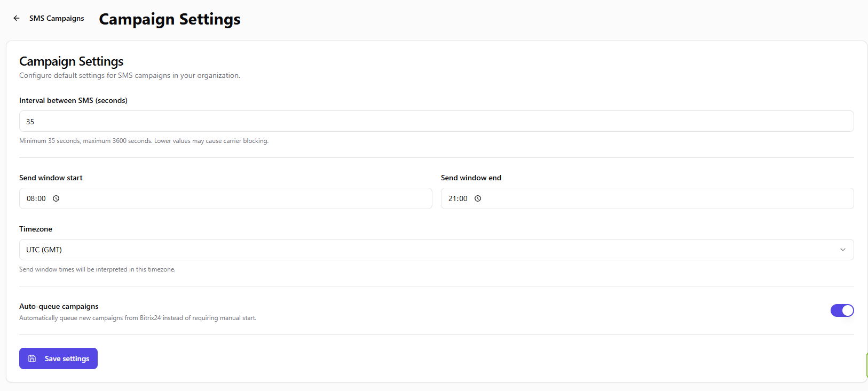Click the "Send window start" label
Image resolution: width=868 pixels, height=391 pixels.
[51, 178]
